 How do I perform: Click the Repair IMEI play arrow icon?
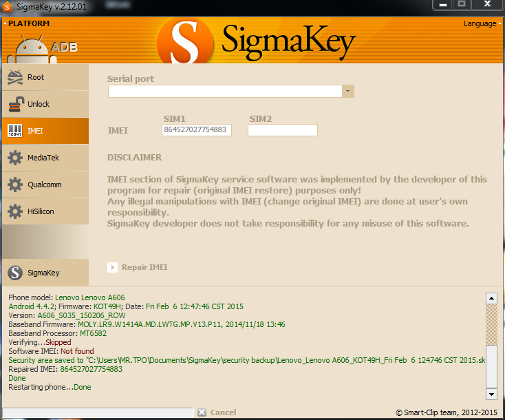pyautogui.click(x=112, y=267)
